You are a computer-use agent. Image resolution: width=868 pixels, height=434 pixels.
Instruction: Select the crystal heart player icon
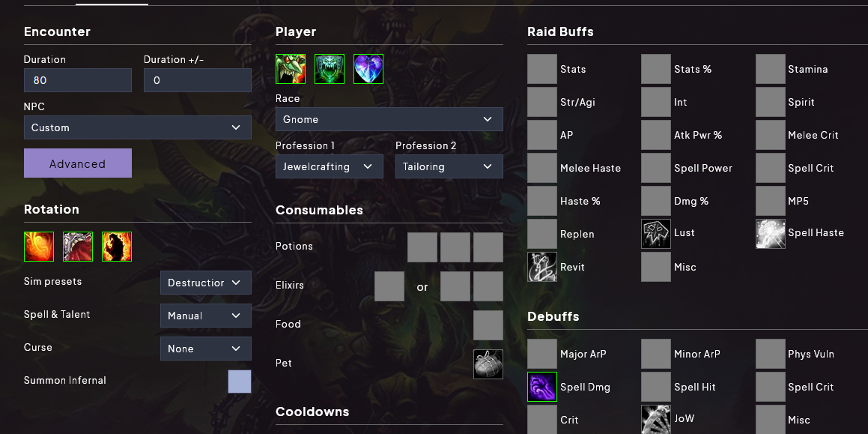[x=368, y=68]
